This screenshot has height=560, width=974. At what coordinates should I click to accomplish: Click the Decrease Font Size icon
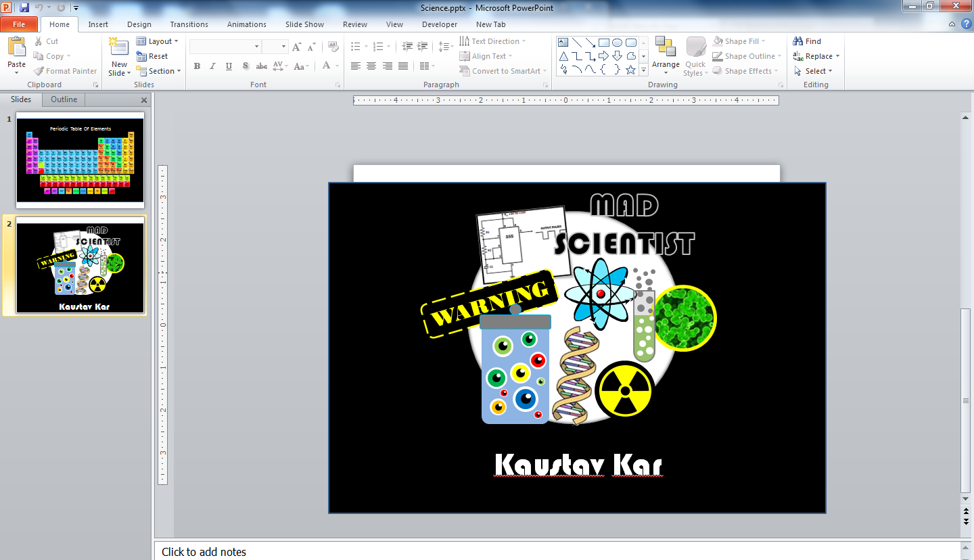[x=311, y=47]
